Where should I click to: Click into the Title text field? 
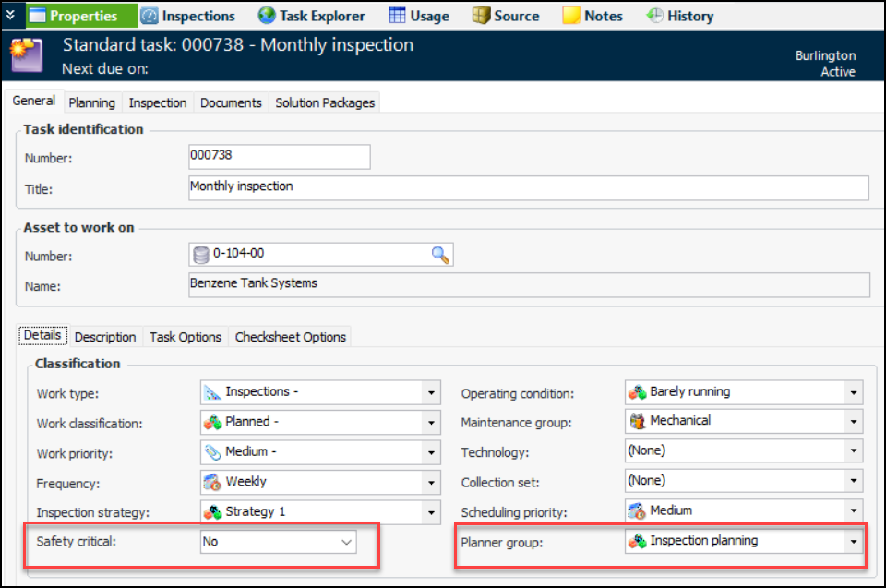point(528,187)
